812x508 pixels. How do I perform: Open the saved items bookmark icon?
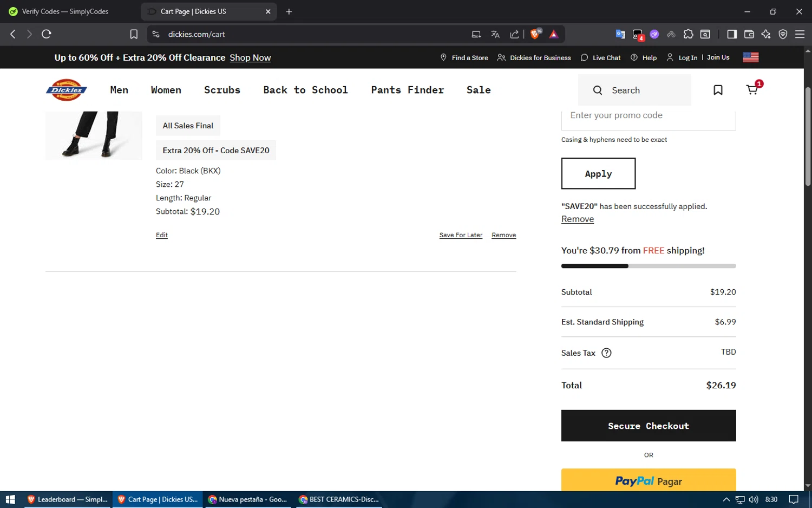pyautogui.click(x=718, y=90)
